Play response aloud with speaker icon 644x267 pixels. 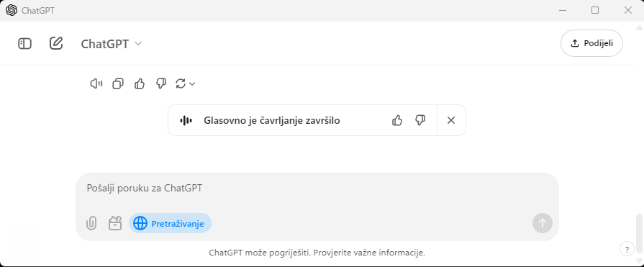click(x=96, y=83)
